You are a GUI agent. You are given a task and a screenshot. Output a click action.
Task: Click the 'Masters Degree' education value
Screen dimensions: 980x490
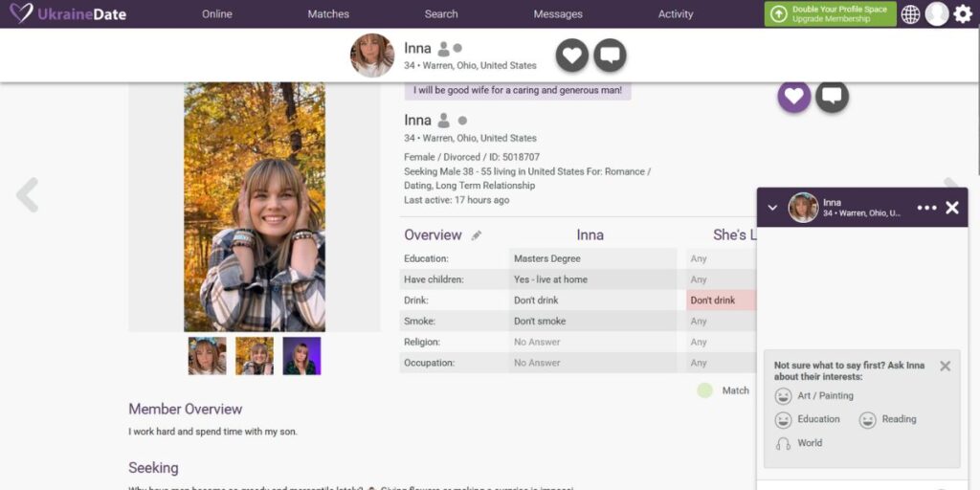coord(546,258)
